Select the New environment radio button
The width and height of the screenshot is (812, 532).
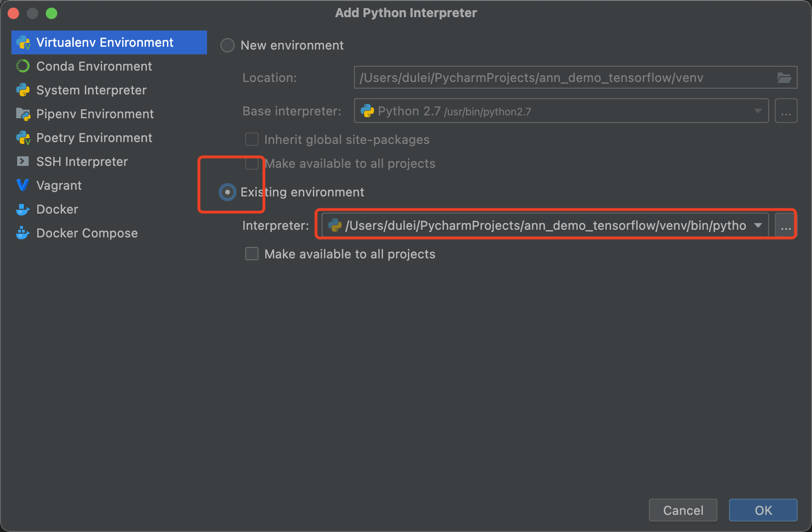pos(228,45)
